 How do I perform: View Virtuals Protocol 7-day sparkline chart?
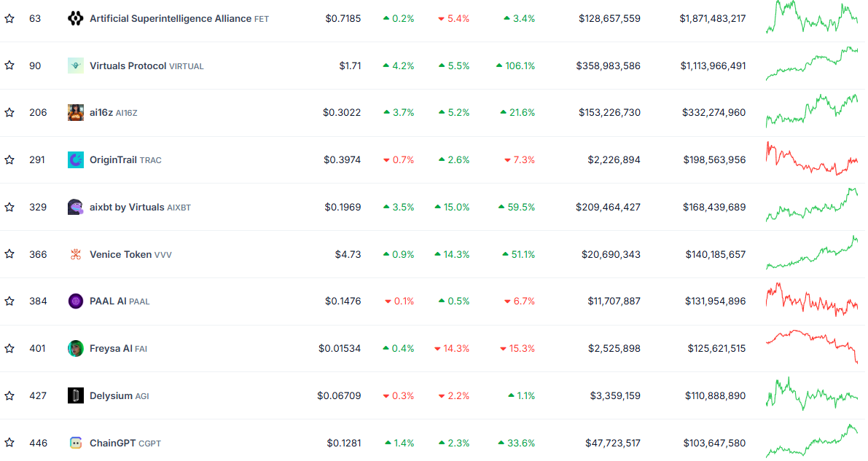coord(812,64)
